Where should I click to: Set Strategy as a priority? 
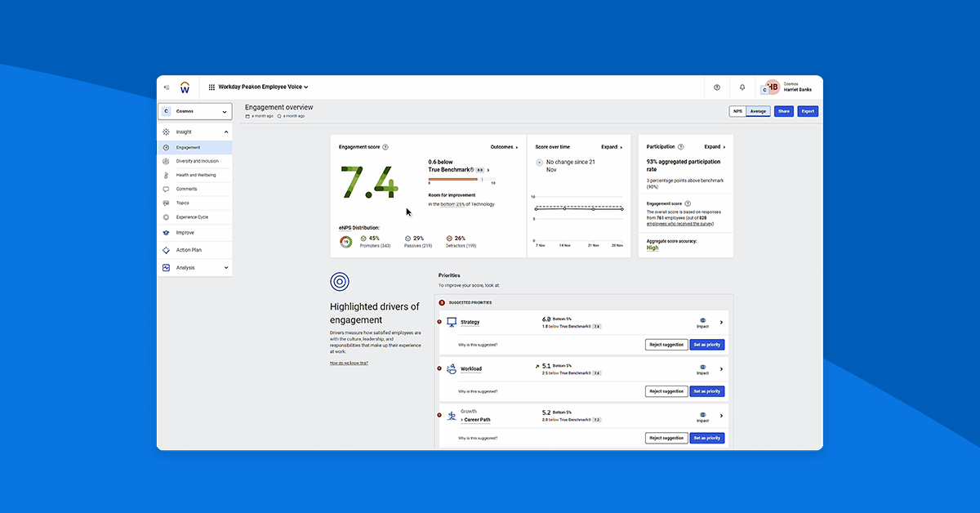[706, 344]
